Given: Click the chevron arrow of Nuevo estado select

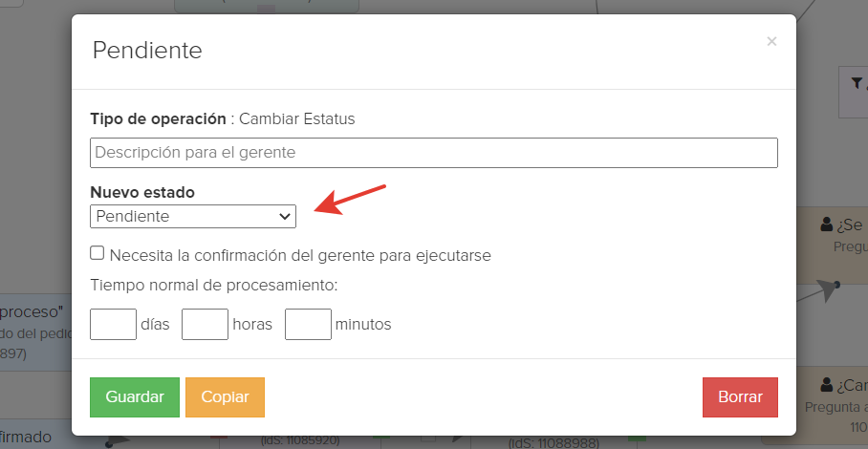Looking at the screenshot, I should tap(285, 216).
